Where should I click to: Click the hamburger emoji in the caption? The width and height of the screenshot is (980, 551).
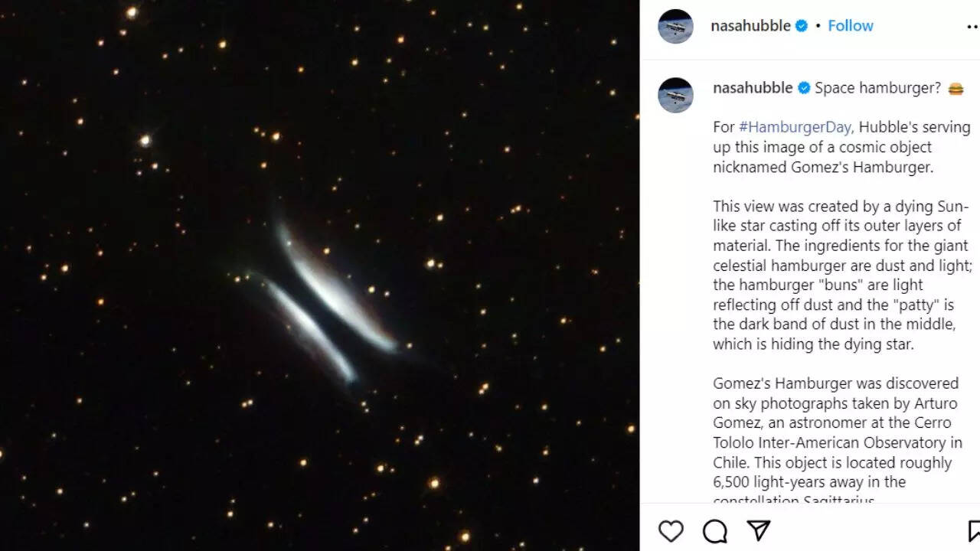pyautogui.click(x=955, y=89)
